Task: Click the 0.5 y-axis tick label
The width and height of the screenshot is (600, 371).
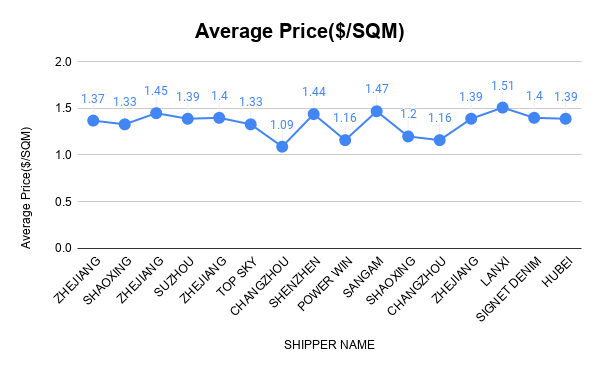Action: point(63,202)
